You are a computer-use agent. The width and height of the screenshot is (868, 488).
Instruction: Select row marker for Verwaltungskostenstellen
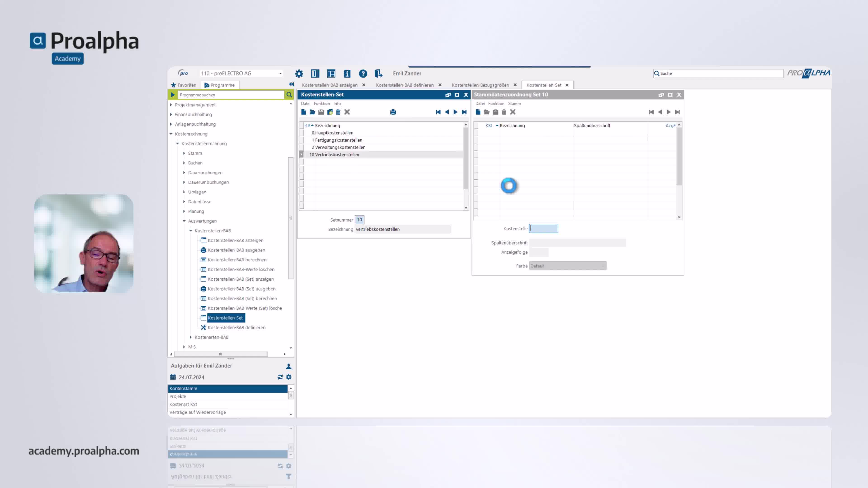(302, 147)
